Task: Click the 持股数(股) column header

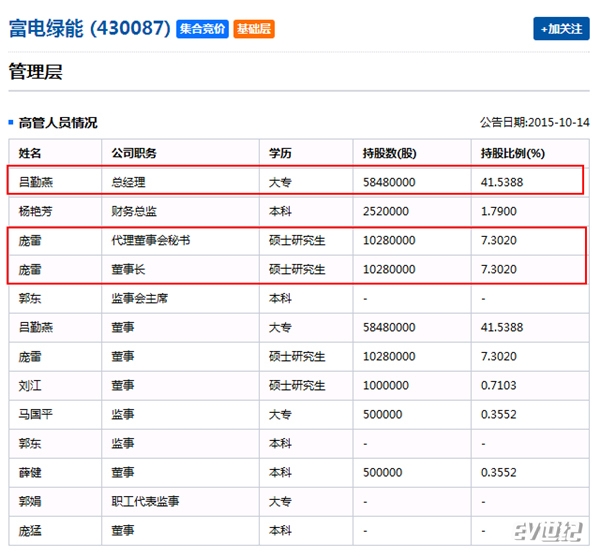Action: [x=390, y=153]
